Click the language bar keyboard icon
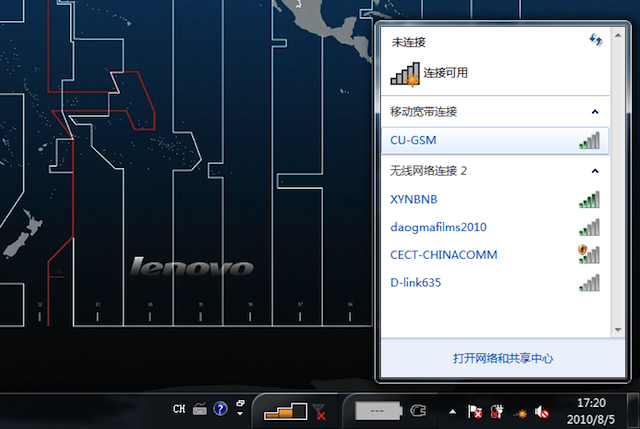Image resolution: width=640 pixels, height=429 pixels. click(200, 409)
